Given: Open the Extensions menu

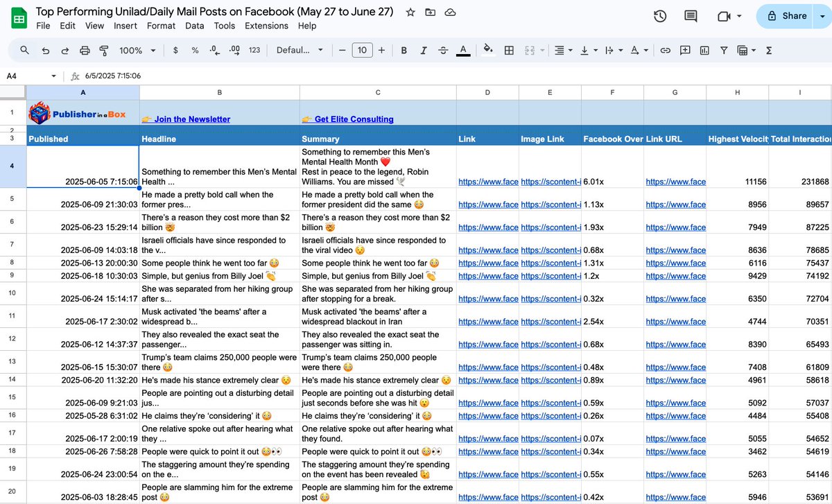Looking at the screenshot, I should pyautogui.click(x=266, y=26).
